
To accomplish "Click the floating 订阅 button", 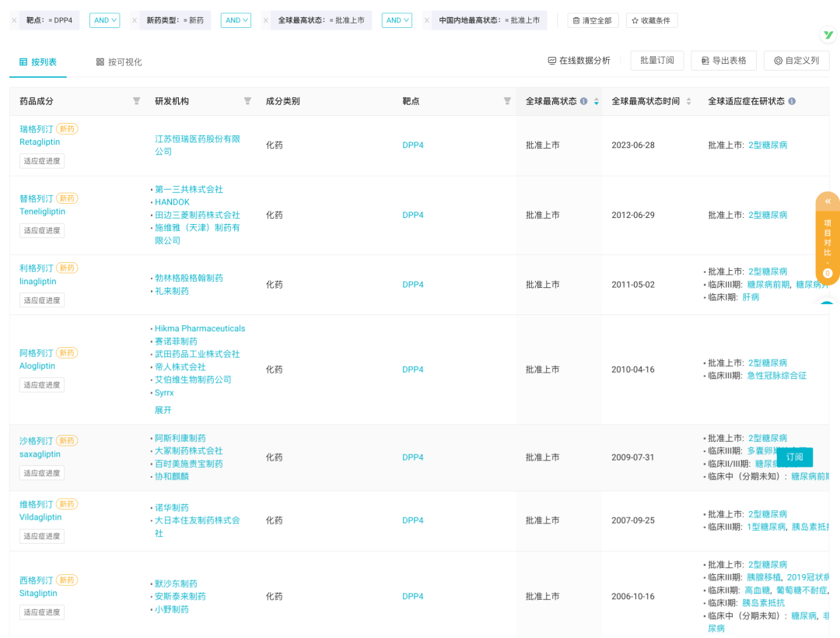I will click(x=794, y=457).
